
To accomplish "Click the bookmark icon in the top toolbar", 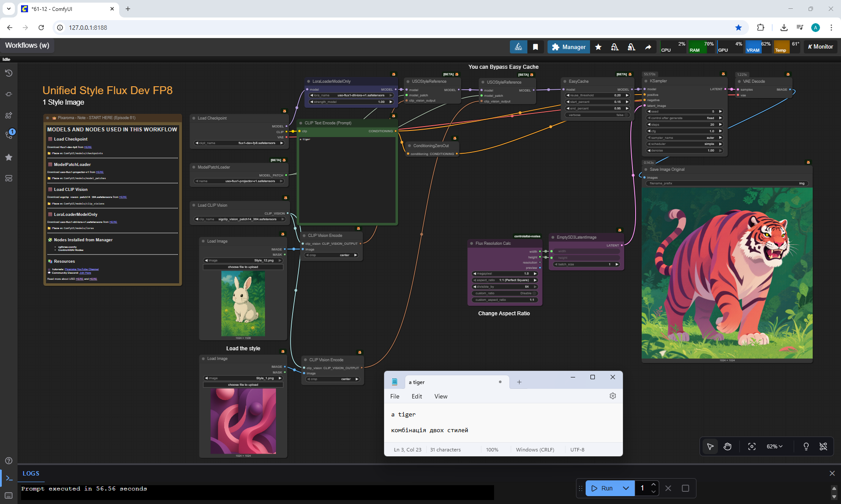I will (x=535, y=47).
